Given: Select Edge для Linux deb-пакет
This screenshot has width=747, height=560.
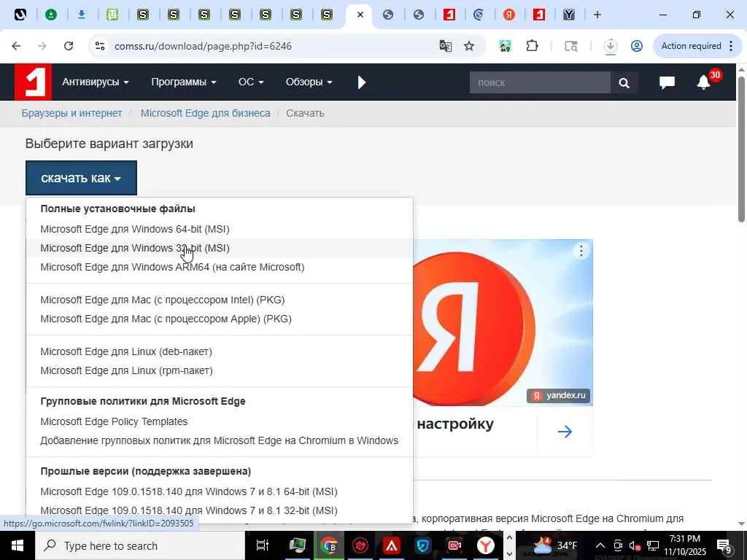Looking at the screenshot, I should [126, 352].
